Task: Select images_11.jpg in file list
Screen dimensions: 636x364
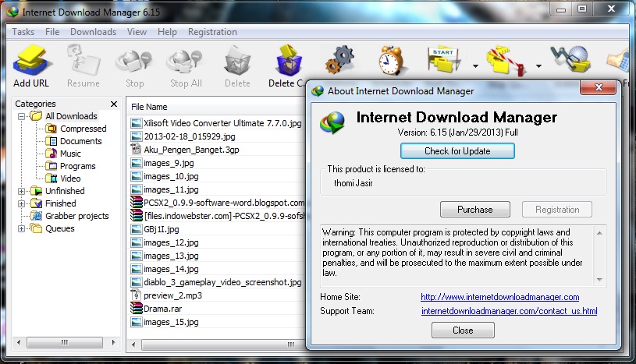Action: click(171, 189)
